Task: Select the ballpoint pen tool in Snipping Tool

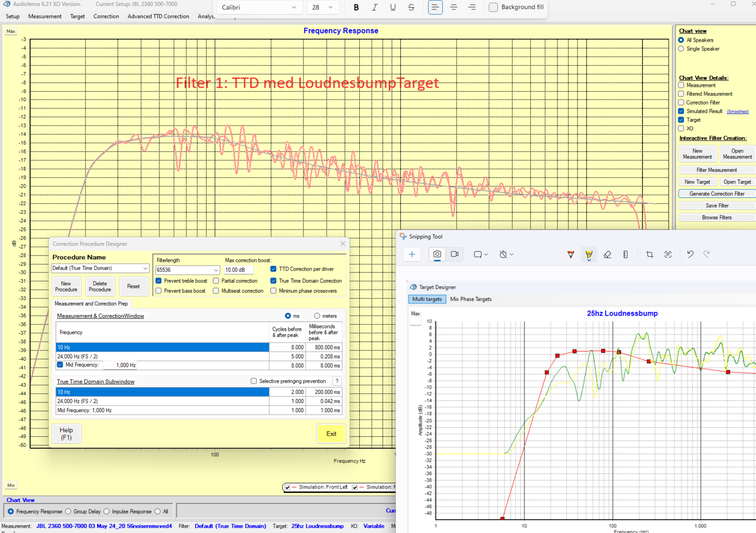Action: pyautogui.click(x=570, y=255)
